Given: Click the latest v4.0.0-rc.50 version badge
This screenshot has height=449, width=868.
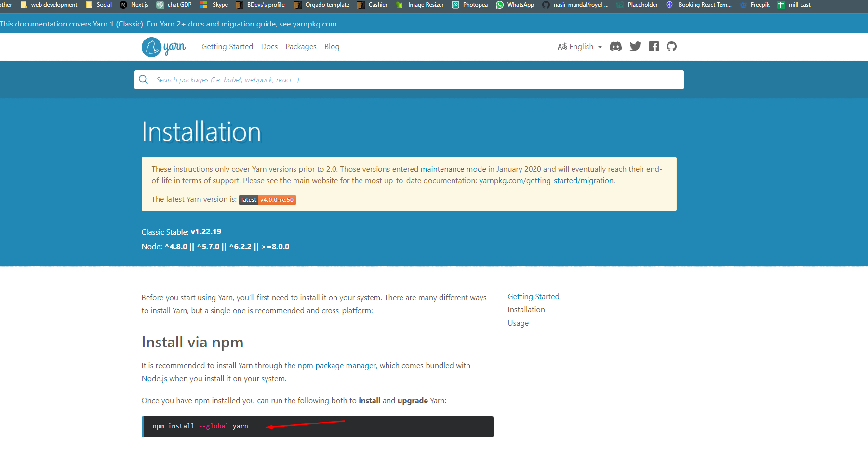Looking at the screenshot, I should click(x=267, y=200).
